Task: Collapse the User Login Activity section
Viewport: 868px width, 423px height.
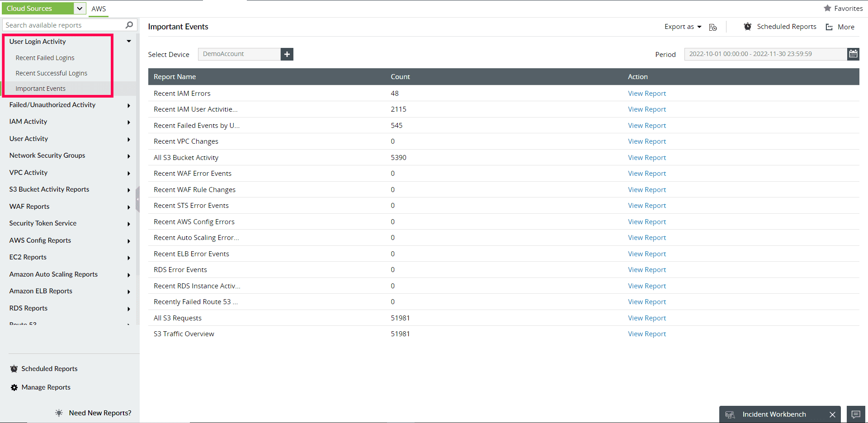Action: (x=128, y=41)
